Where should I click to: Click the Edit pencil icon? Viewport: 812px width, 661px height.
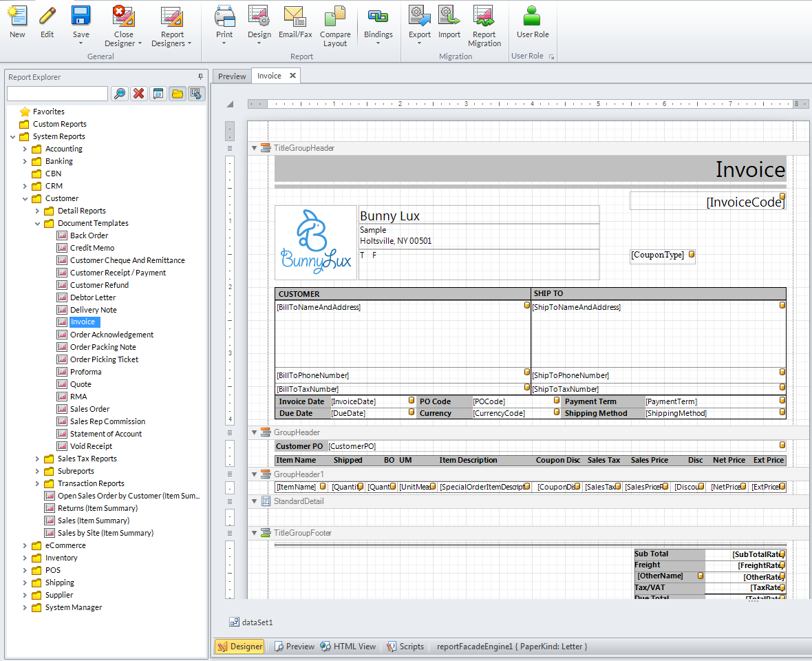(47, 16)
